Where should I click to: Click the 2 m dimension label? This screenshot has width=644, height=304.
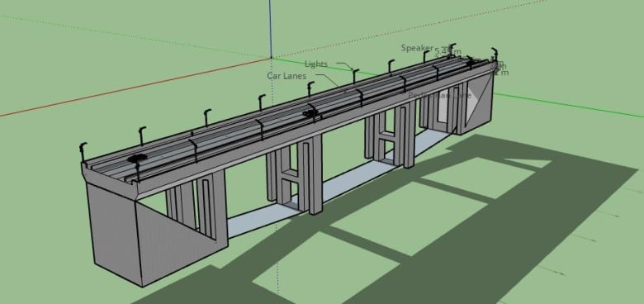pos(502,73)
